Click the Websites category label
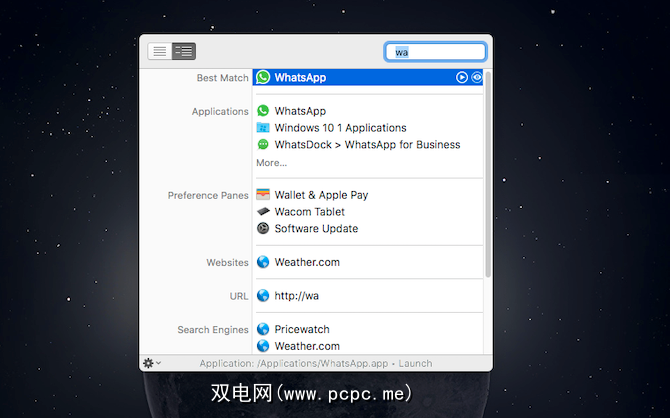This screenshot has width=670, height=418. click(x=227, y=262)
